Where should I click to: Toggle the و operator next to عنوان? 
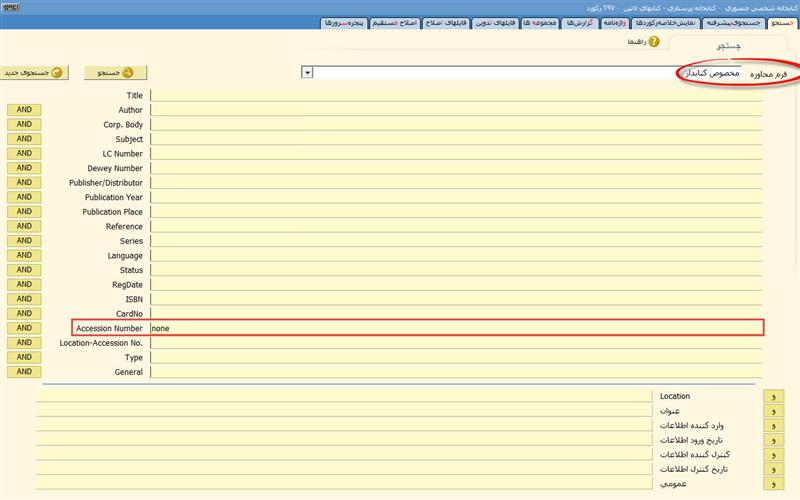[x=773, y=411]
